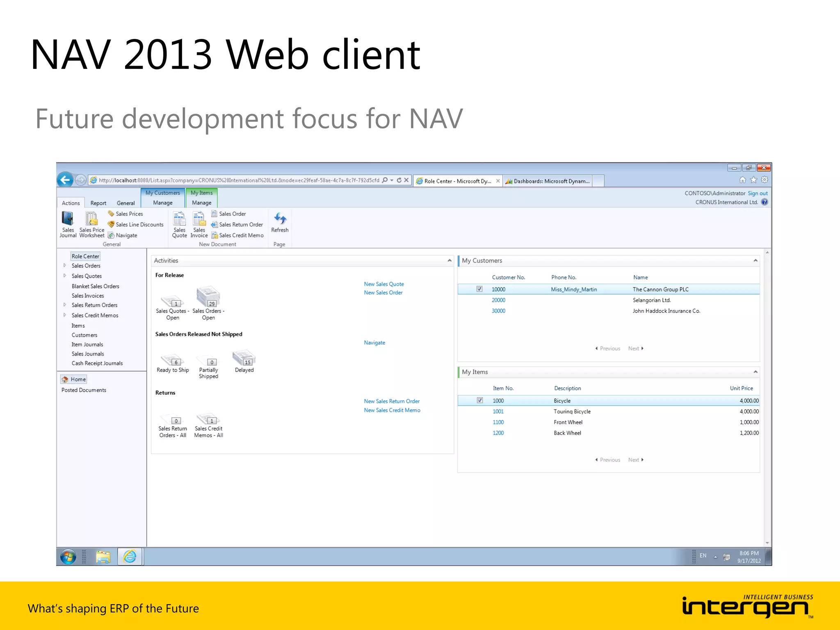The height and width of the screenshot is (630, 840).
Task: Open the Ready to Ship cue
Action: (173, 363)
